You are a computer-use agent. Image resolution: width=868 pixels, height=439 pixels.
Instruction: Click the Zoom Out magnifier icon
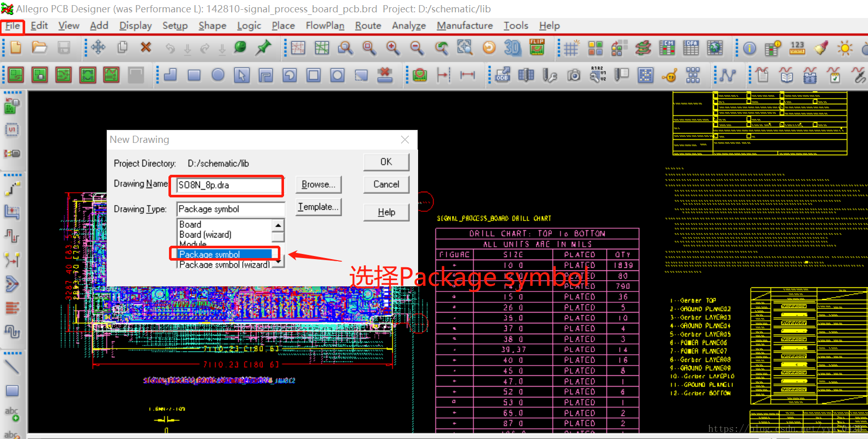pyautogui.click(x=417, y=48)
